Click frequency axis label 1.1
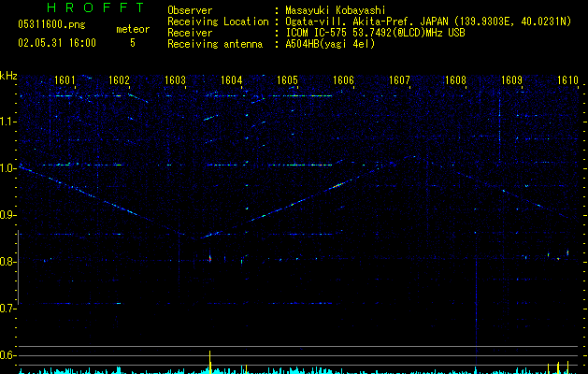This screenshot has width=588, height=374. 7,122
